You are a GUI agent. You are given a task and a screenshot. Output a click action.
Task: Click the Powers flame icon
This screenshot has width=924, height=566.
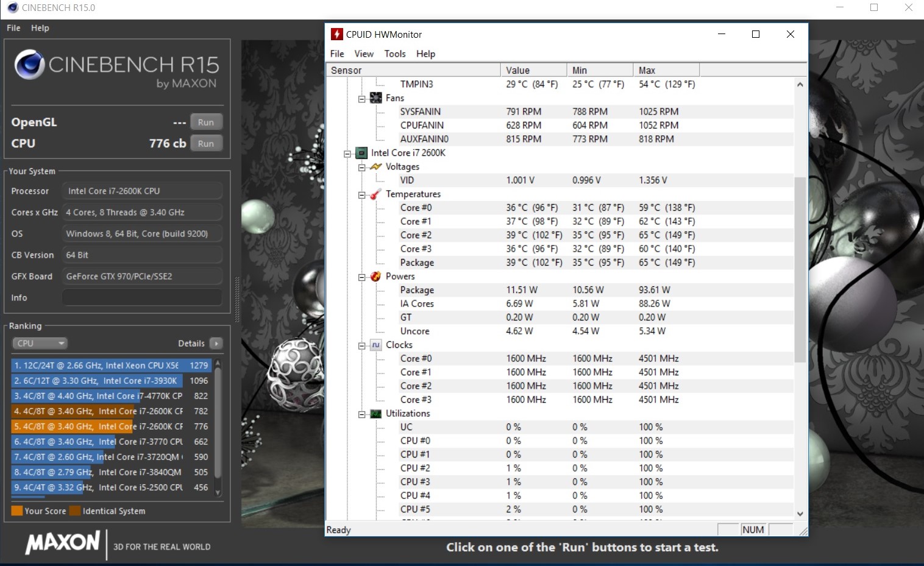point(376,277)
